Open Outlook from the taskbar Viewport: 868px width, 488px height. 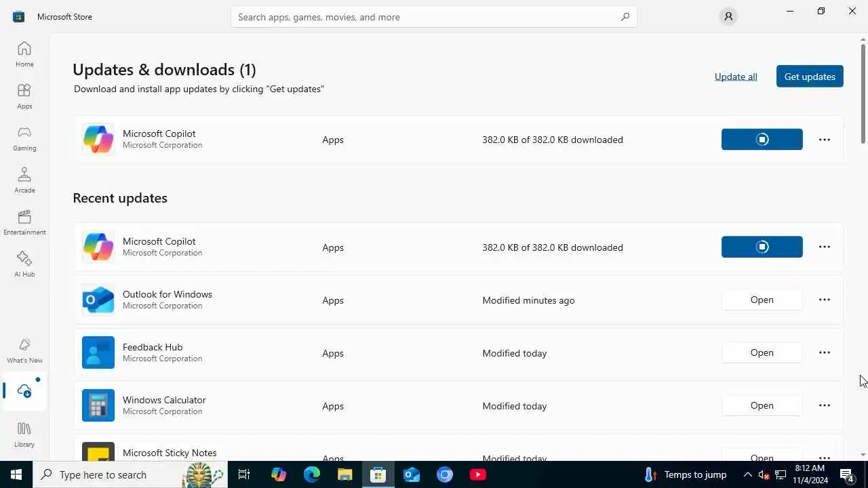coord(412,474)
